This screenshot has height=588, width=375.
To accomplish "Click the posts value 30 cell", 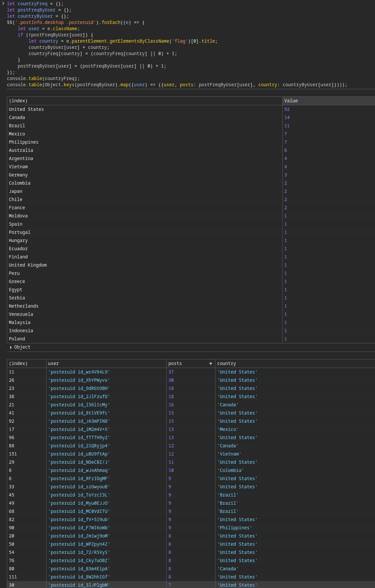I will point(171,380).
